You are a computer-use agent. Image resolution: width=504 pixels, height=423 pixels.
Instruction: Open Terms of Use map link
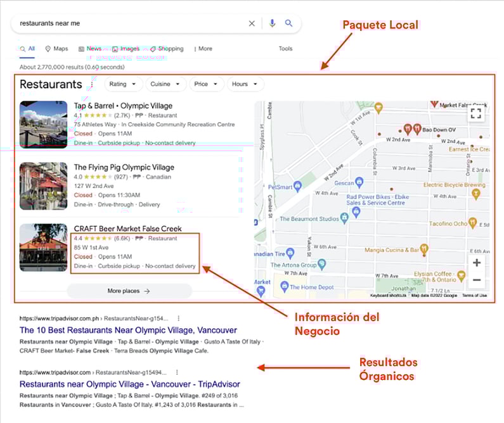[474, 296]
